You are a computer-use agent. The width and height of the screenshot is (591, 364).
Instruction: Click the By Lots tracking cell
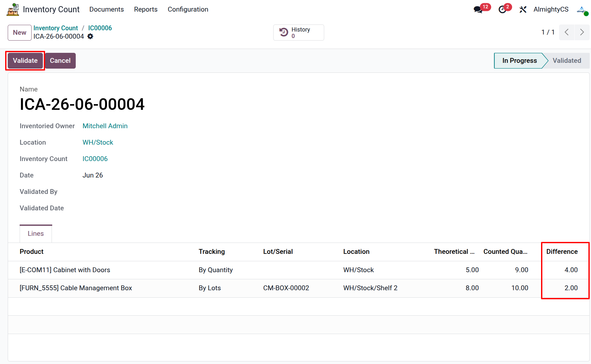[210, 288]
